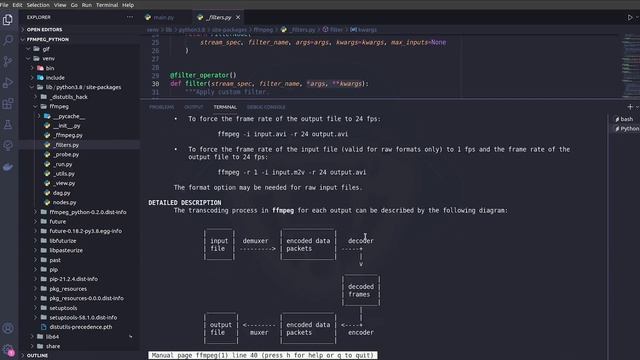640x360 pixels.
Task: Expand the bin folder
Action: [x=80, y=68]
